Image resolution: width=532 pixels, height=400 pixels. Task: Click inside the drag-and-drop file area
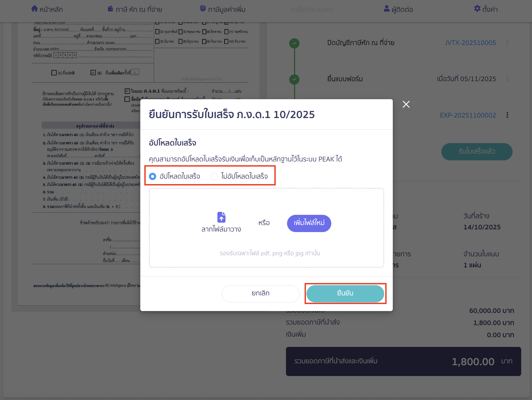tap(267, 228)
